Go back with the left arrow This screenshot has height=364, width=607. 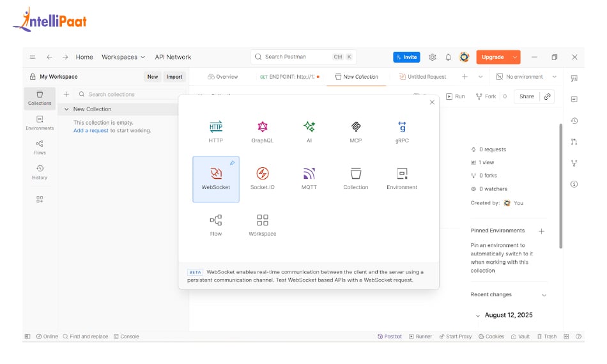coord(49,57)
